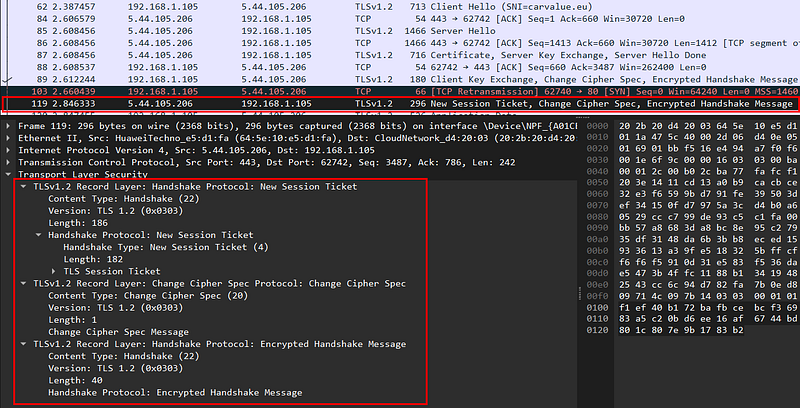
Task: Click destination 5.44.105.206 in packet 62
Action: 274,7
